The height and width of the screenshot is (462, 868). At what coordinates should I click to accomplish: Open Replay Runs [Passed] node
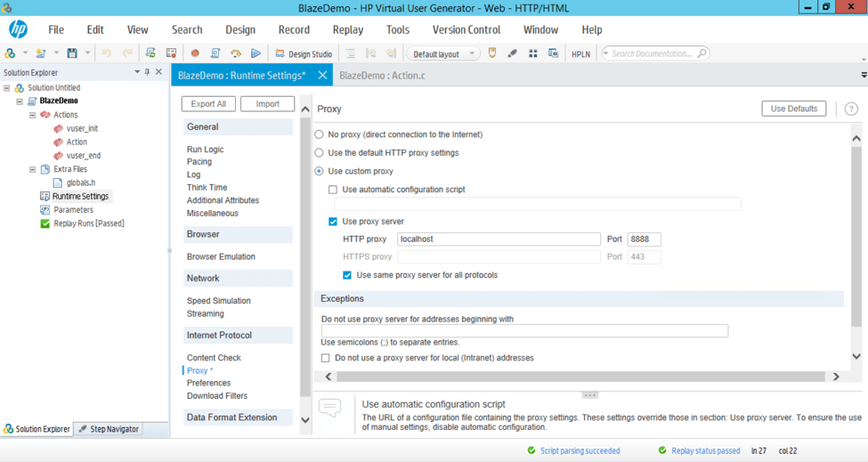tap(88, 223)
